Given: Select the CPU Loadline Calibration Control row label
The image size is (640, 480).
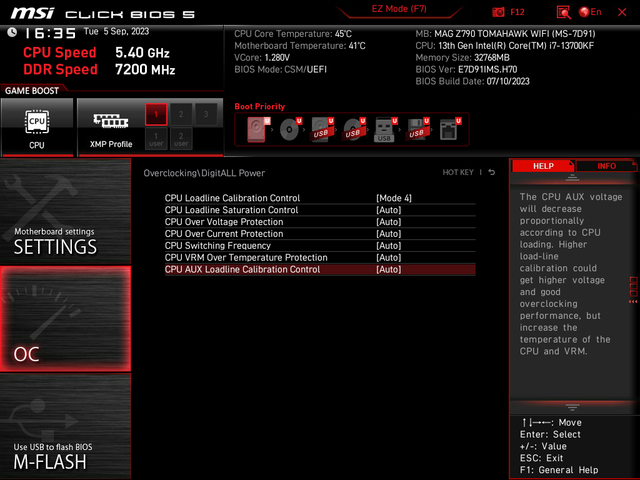Looking at the screenshot, I should [232, 198].
